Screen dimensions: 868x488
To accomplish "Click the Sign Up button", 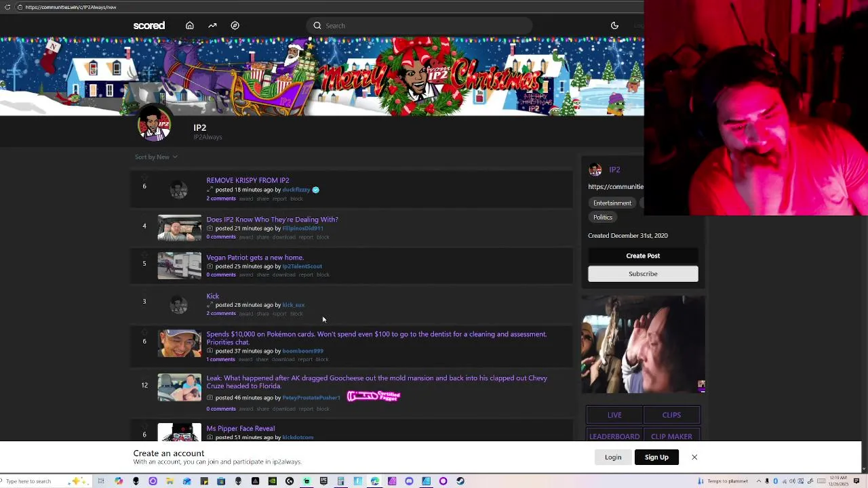I will pyautogui.click(x=656, y=457).
